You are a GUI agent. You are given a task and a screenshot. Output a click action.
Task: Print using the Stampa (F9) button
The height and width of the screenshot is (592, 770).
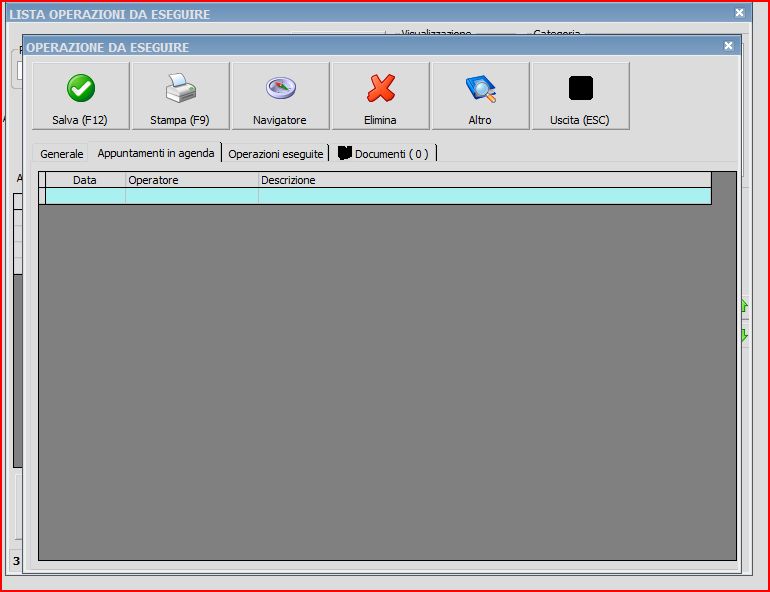click(x=181, y=96)
